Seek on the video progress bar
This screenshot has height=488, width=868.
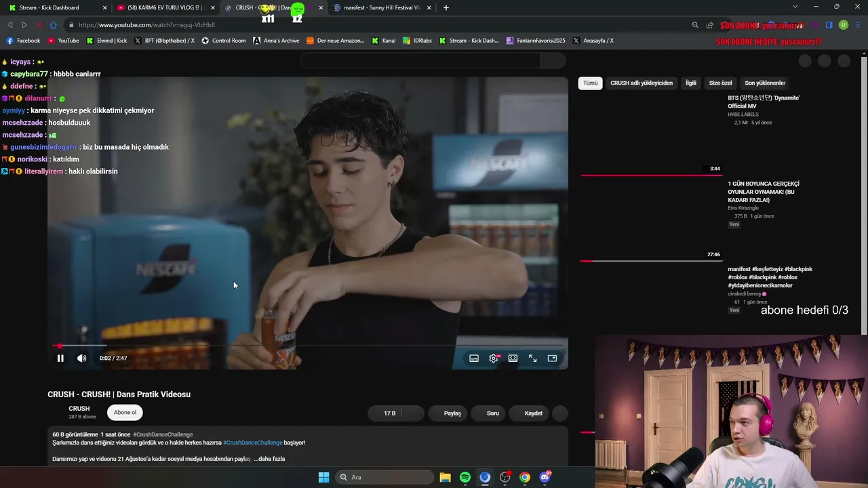click(307, 346)
